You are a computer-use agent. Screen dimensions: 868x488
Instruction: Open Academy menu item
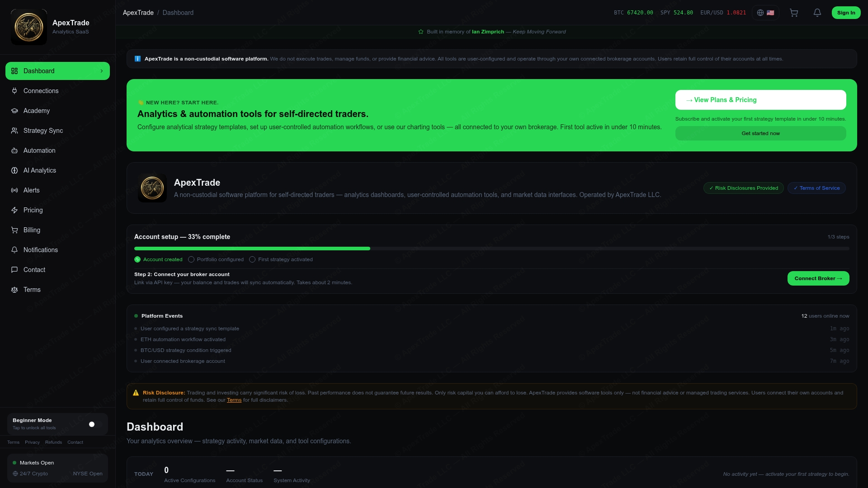point(57,111)
